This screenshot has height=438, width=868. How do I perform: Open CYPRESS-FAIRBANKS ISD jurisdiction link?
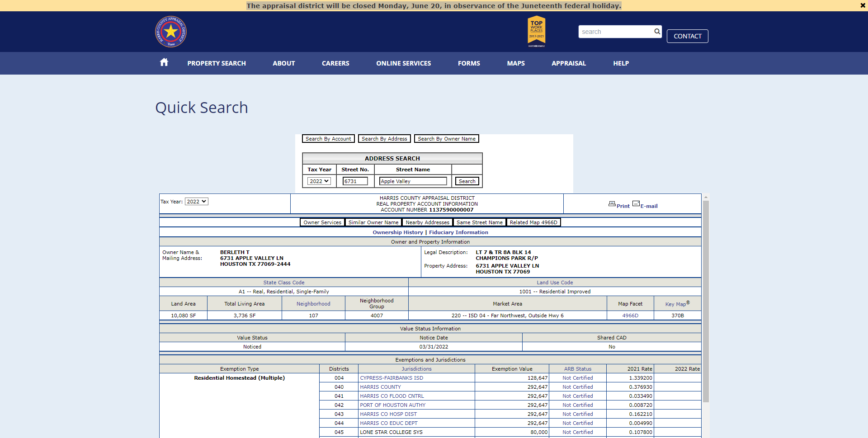point(392,378)
